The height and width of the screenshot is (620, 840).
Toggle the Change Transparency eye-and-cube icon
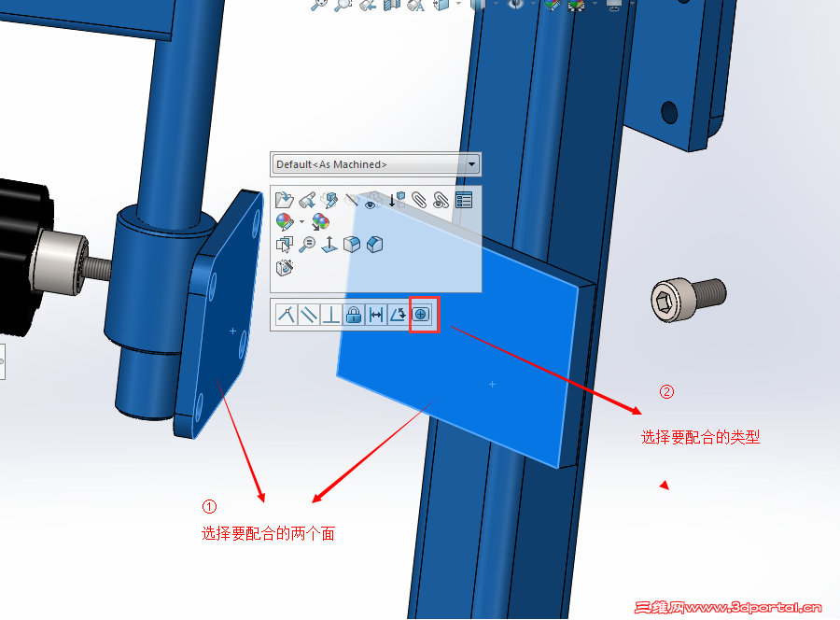click(373, 201)
